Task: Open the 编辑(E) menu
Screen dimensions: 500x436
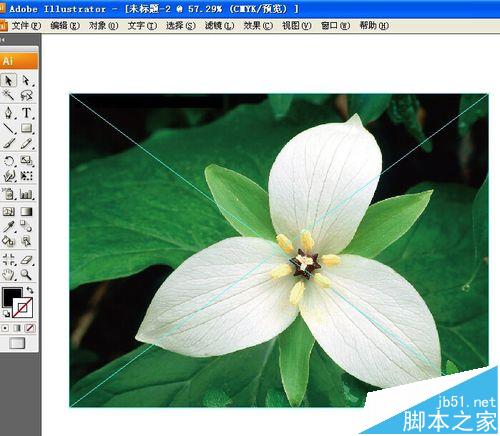Action: pos(65,26)
